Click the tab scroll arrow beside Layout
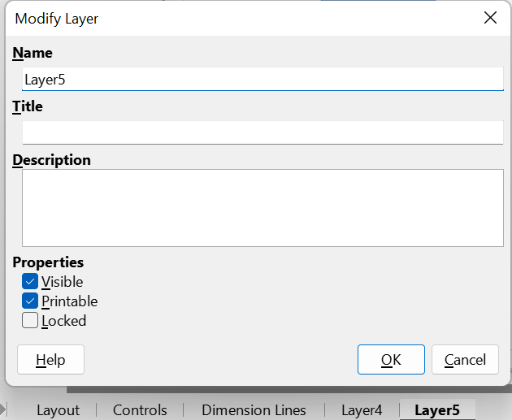 click(2, 409)
